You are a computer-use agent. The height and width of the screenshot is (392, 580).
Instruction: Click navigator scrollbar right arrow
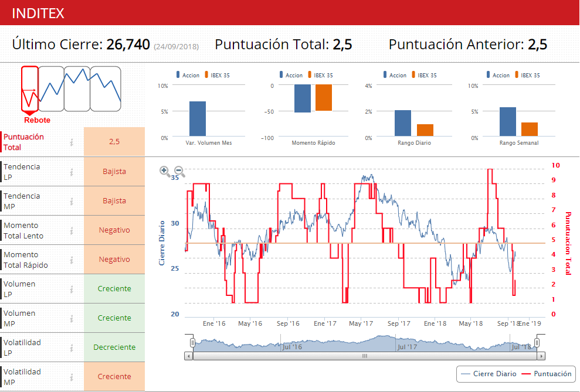541,356
